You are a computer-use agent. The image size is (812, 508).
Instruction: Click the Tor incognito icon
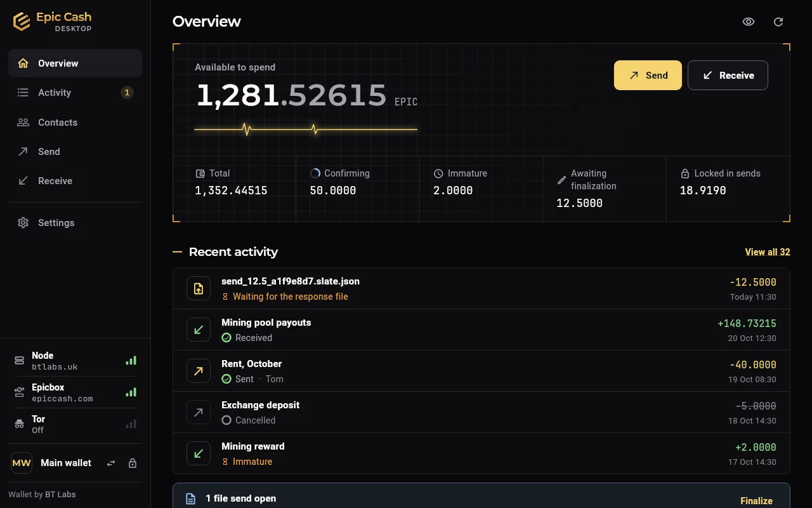point(19,424)
